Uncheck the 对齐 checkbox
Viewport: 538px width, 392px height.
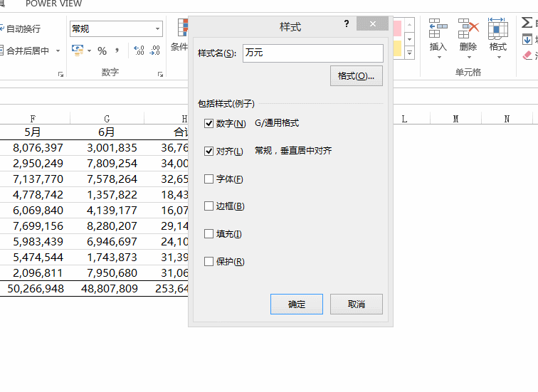pyautogui.click(x=209, y=151)
